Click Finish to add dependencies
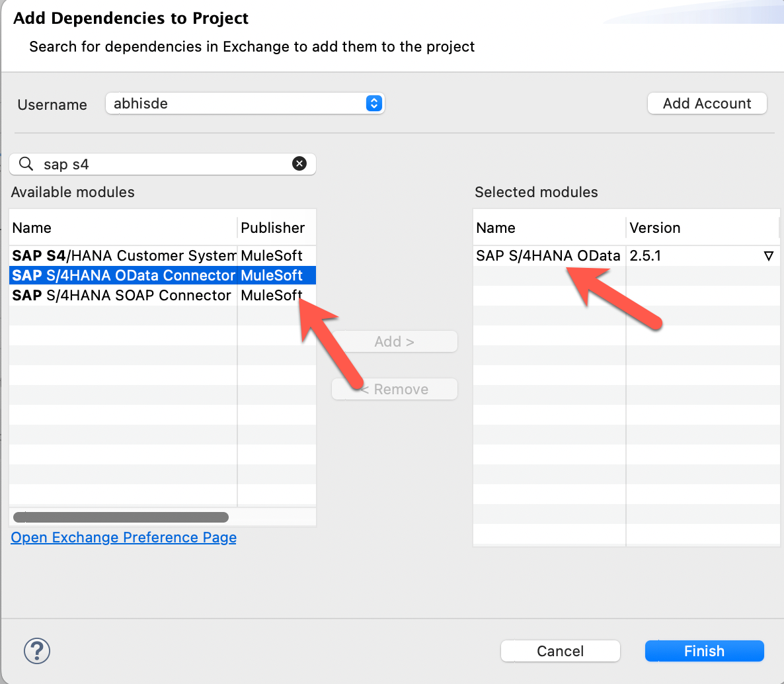The height and width of the screenshot is (684, 784). point(705,651)
